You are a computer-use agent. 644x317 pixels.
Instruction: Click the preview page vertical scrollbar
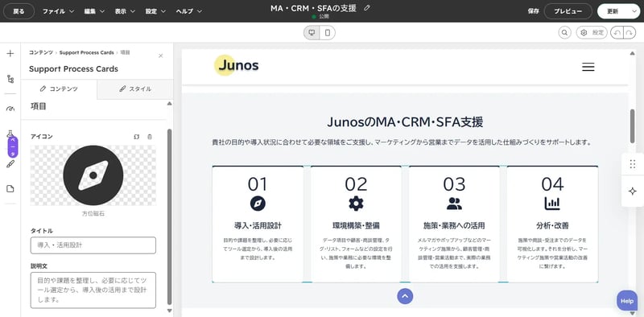click(x=633, y=126)
